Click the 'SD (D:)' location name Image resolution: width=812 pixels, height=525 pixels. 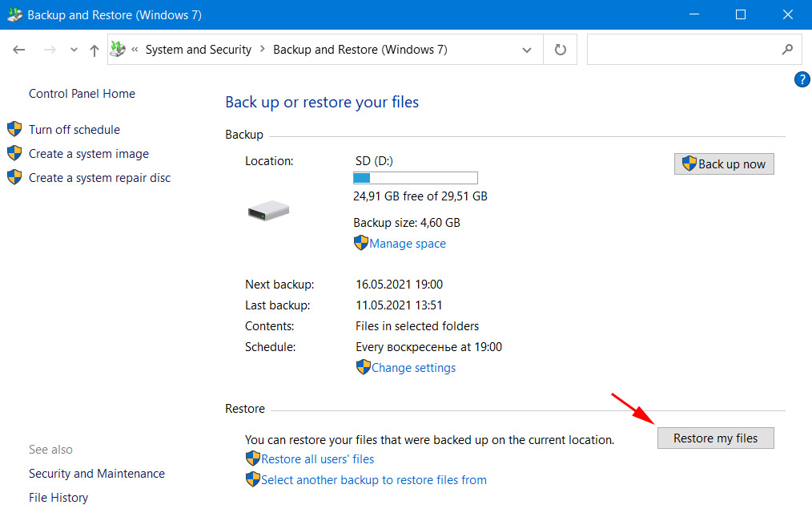click(x=374, y=161)
